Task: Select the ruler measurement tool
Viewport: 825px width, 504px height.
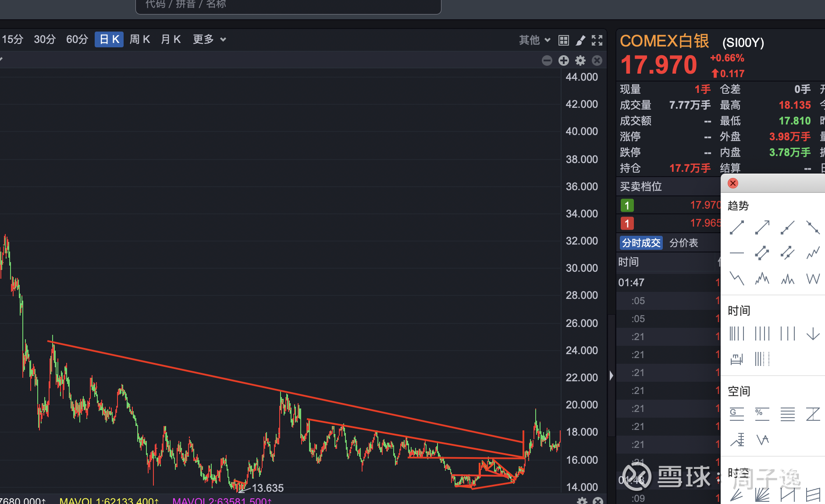Action: pos(737,359)
